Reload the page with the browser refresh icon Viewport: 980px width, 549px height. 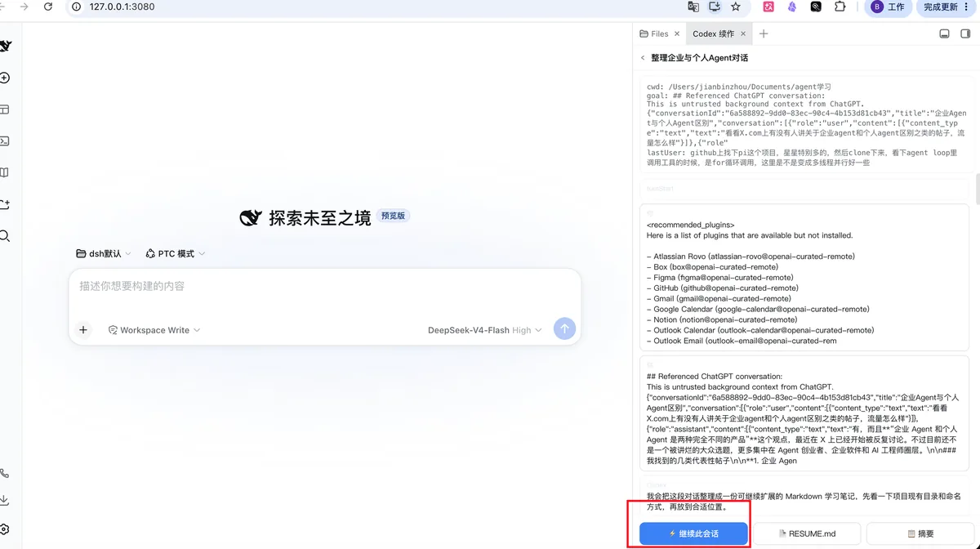pos(48,7)
